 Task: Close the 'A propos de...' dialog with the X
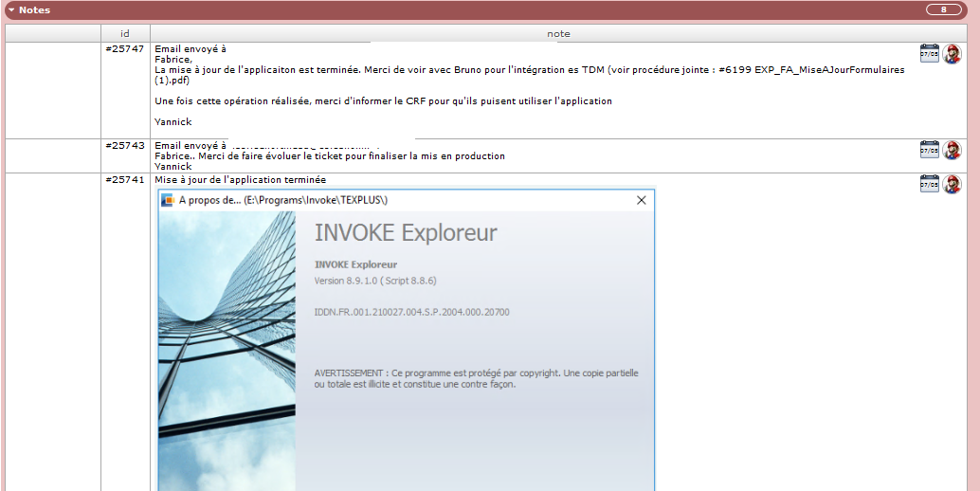point(641,200)
